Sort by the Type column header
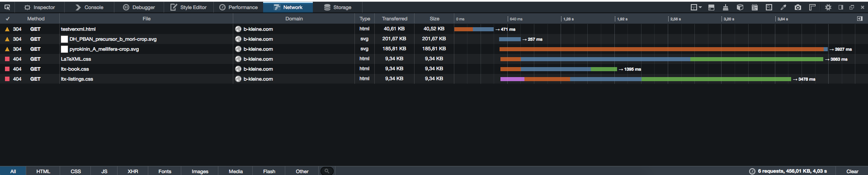Screen dimensions: 868x175 [365, 19]
